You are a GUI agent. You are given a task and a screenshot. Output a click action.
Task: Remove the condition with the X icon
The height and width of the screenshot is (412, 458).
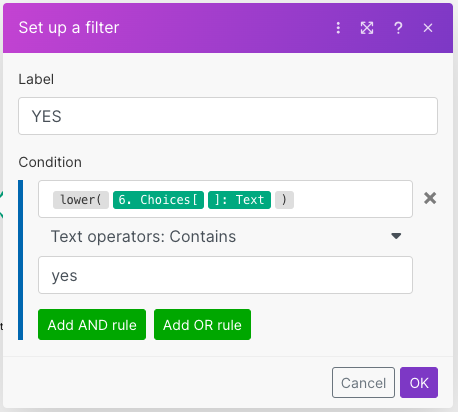click(x=430, y=198)
